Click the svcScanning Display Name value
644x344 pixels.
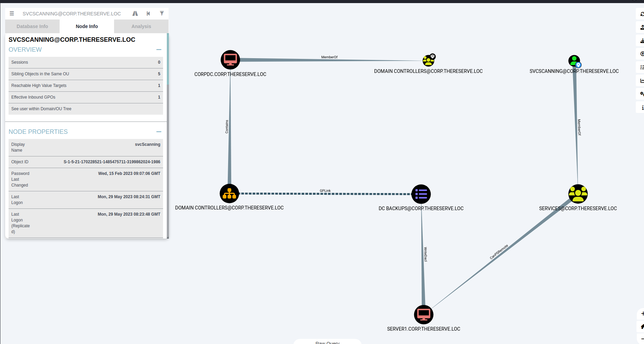[148, 144]
